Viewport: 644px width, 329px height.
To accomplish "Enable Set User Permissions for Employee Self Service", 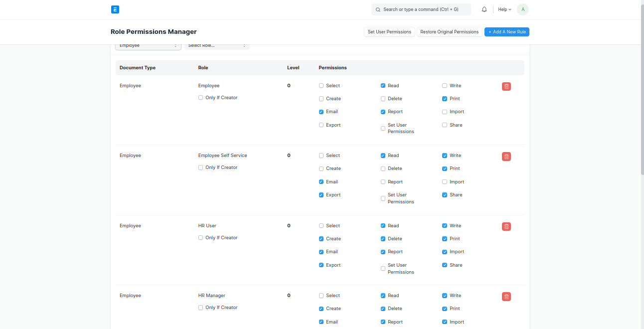I will (383, 198).
